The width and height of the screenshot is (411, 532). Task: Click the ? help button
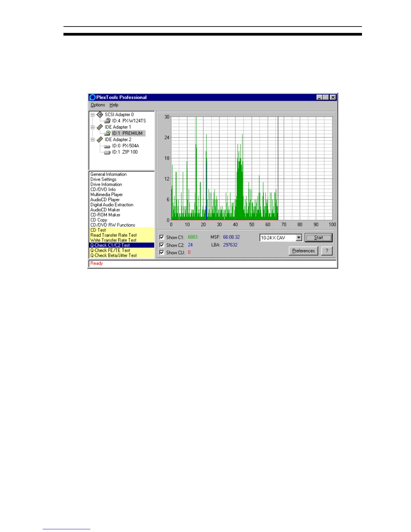[327, 251]
